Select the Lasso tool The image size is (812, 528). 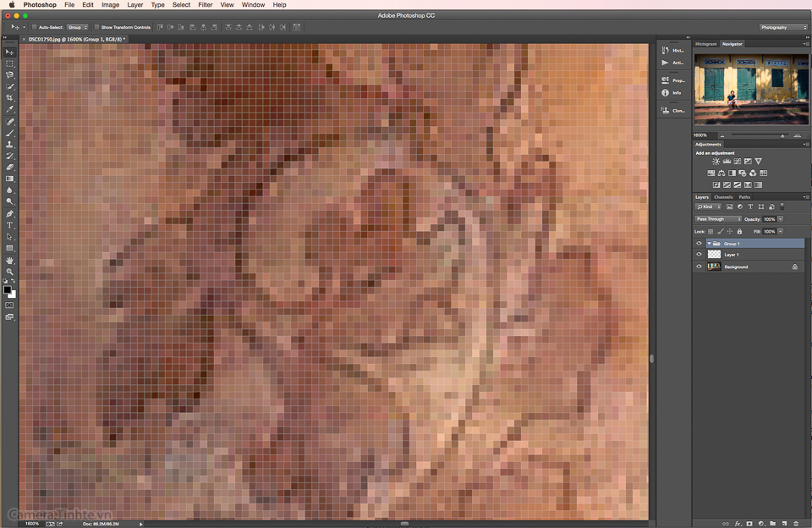tap(10, 75)
